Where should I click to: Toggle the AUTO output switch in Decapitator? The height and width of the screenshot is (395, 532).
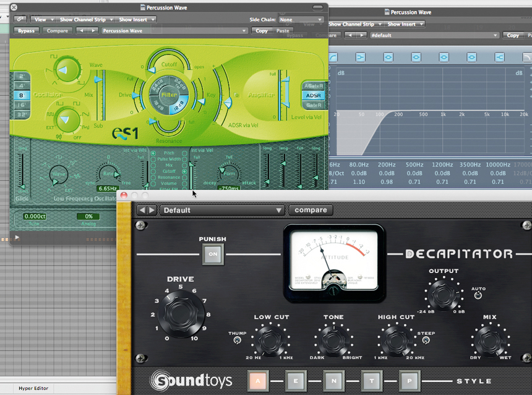pos(478,295)
